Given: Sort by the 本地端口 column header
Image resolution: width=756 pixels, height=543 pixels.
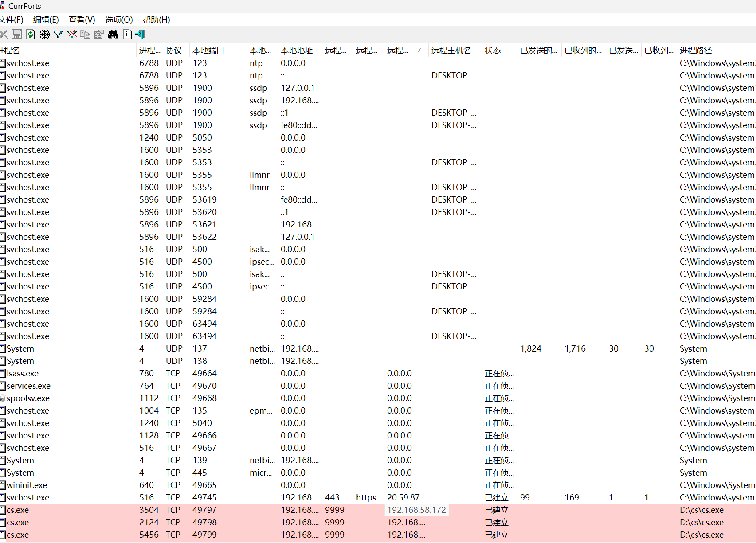Looking at the screenshot, I should pos(218,50).
